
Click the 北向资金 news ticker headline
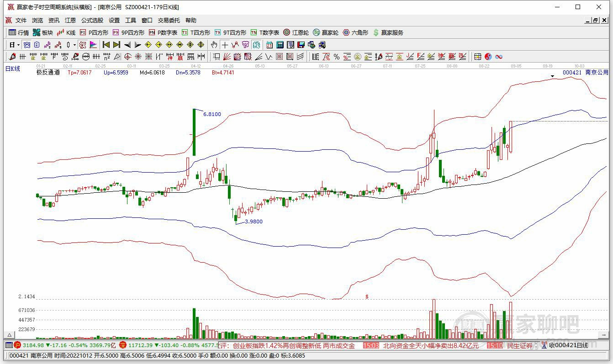pyautogui.click(x=431, y=346)
